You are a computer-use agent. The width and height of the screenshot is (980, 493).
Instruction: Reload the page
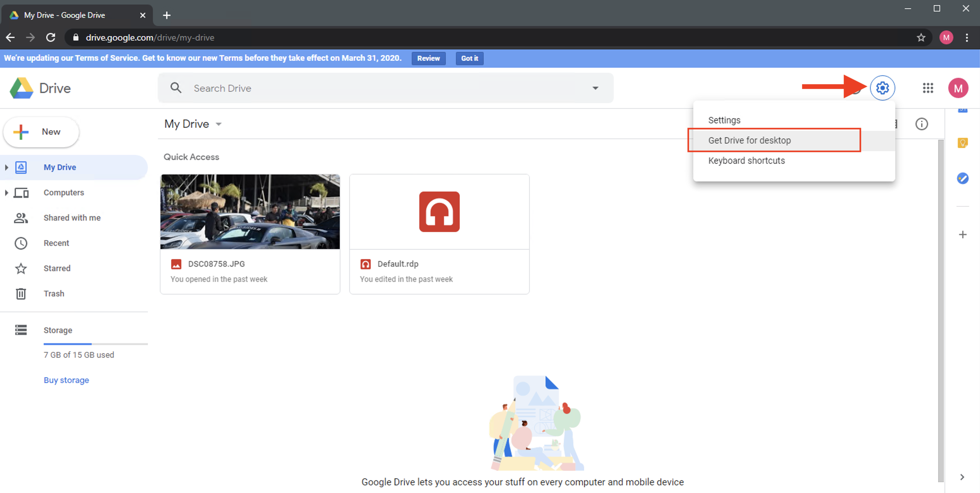tap(51, 37)
